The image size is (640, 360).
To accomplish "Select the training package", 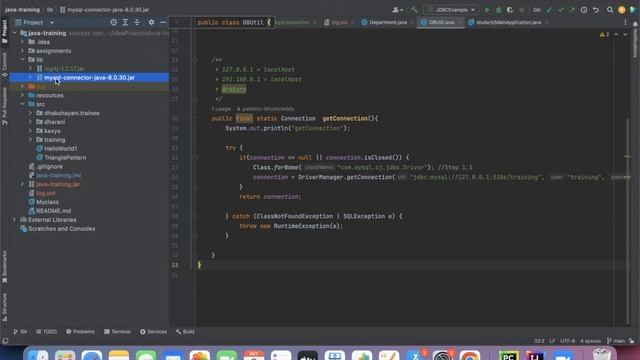I will (54, 140).
